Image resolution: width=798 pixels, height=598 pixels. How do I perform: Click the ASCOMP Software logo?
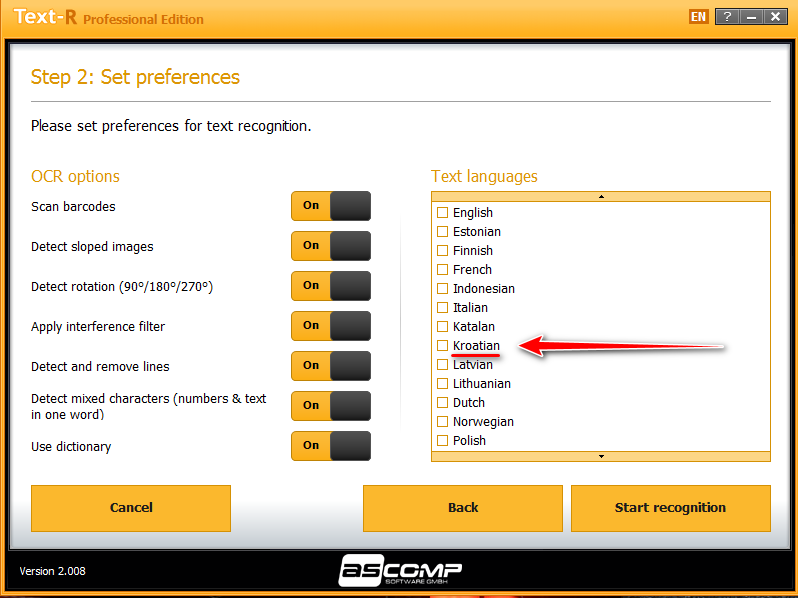(400, 570)
